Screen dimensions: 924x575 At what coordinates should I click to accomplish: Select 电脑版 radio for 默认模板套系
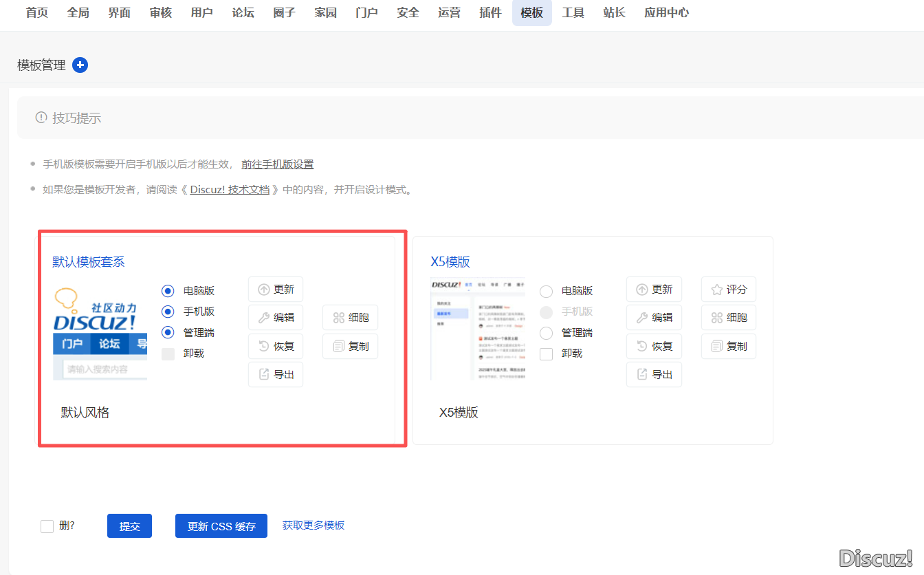[x=168, y=291]
